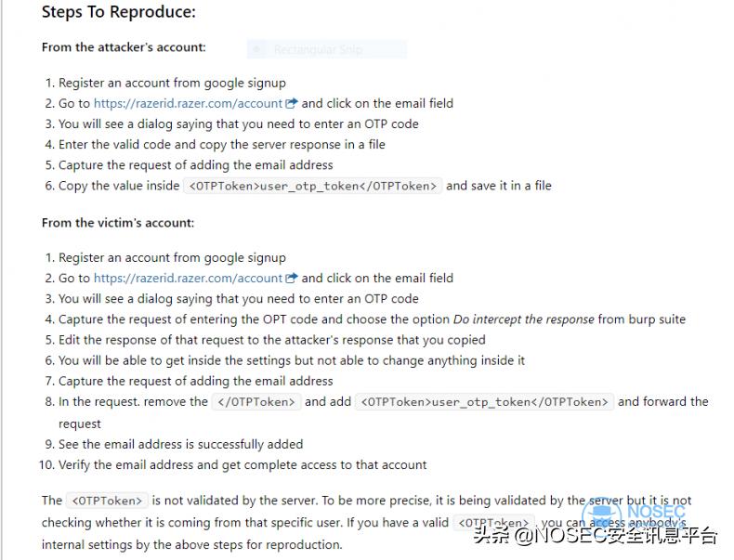This screenshot has height=560, width=734.
Task: Click the Steps To Reproduce heading
Action: coord(119,13)
